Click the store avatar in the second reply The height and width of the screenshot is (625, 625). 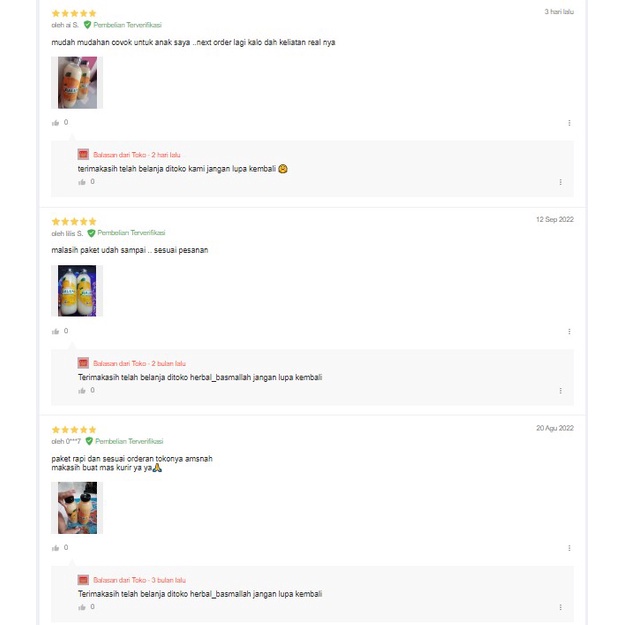83,363
